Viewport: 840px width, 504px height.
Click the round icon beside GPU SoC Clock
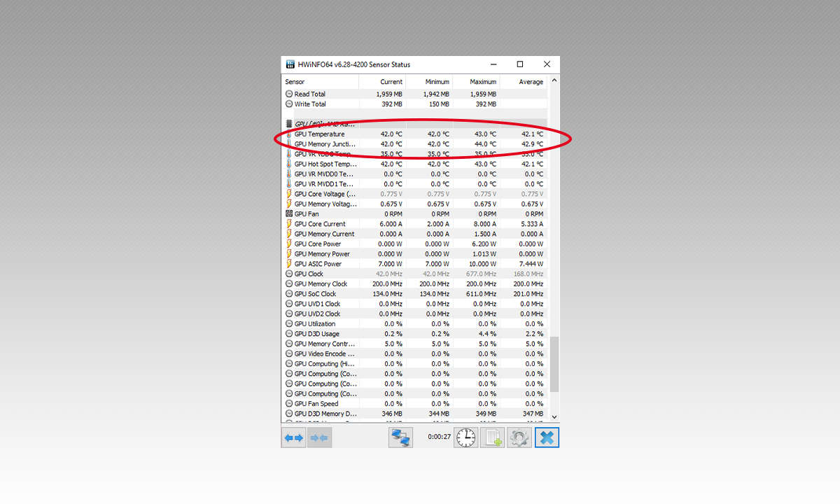click(289, 294)
